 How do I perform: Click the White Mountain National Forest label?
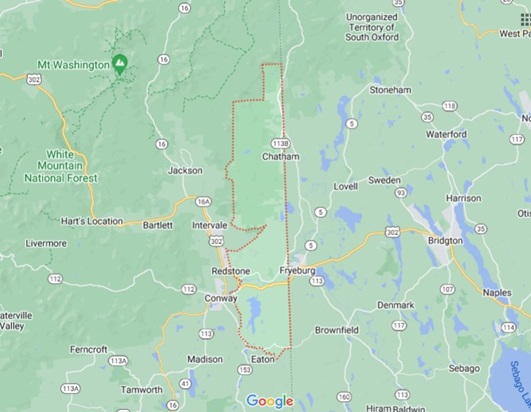[x=61, y=166]
